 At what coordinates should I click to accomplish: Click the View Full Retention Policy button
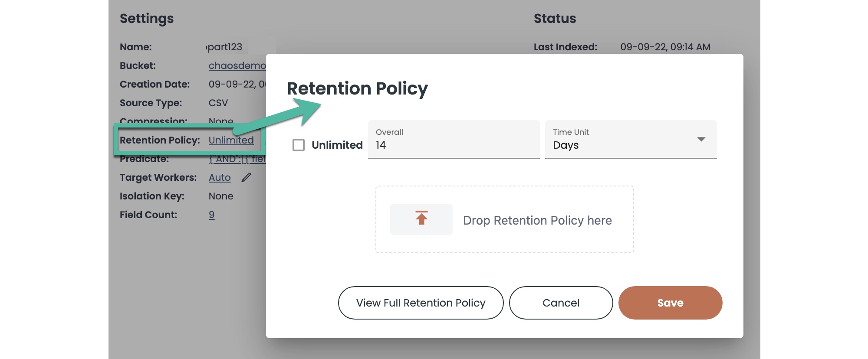(x=421, y=303)
